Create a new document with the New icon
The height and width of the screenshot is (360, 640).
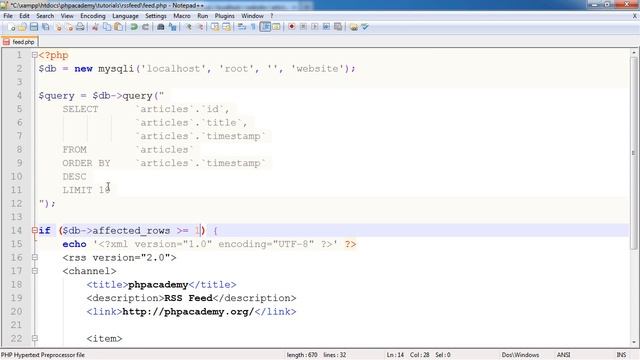click(x=11, y=27)
